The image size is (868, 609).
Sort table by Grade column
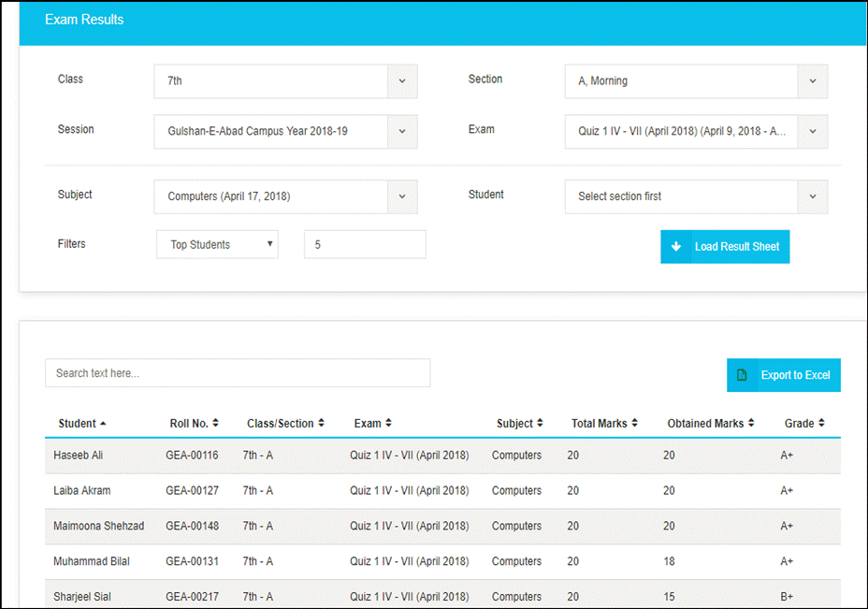pyautogui.click(x=803, y=424)
